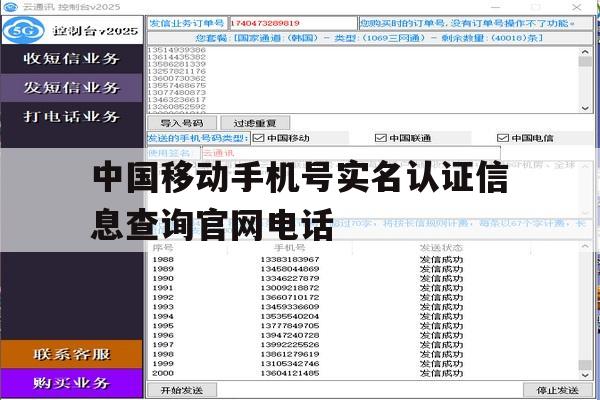Click the 发送的手机号码类型 label
The image size is (600, 400).
pyautogui.click(x=198, y=138)
